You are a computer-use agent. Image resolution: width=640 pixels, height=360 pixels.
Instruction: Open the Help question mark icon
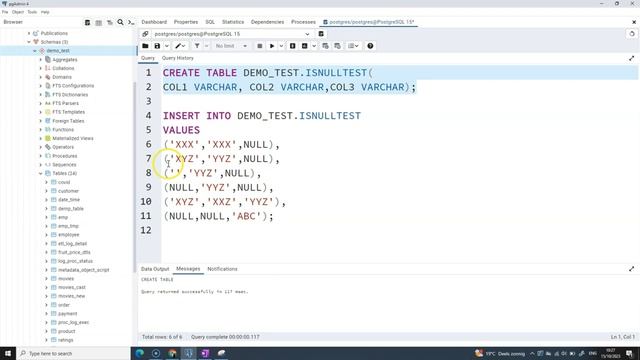click(370, 46)
